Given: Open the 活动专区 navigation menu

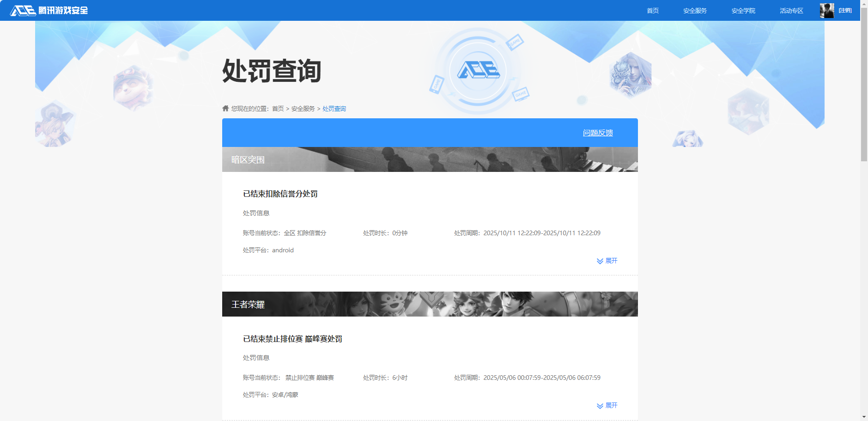Looking at the screenshot, I should pos(791,11).
